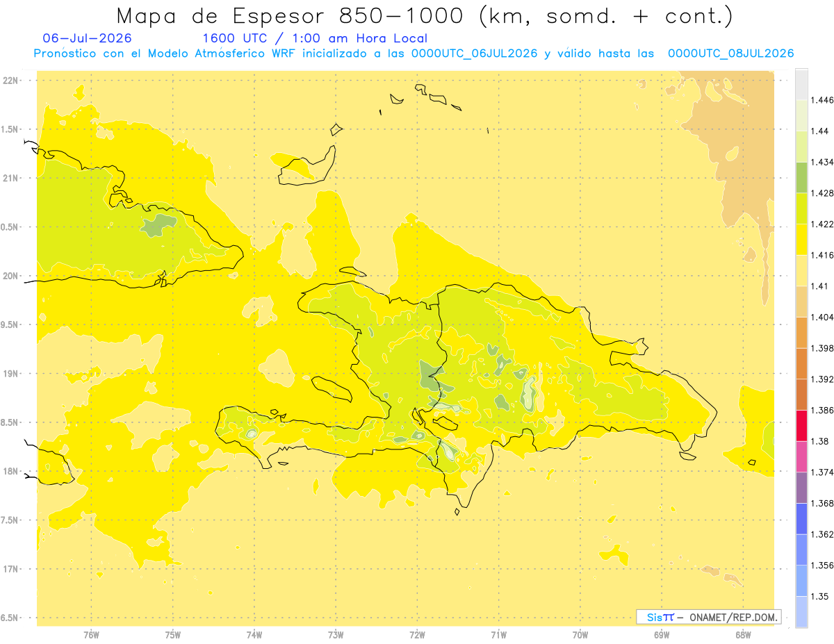The height and width of the screenshot is (644, 834).
Task: Click the '1.362' colorbar value
Action: [x=824, y=534]
